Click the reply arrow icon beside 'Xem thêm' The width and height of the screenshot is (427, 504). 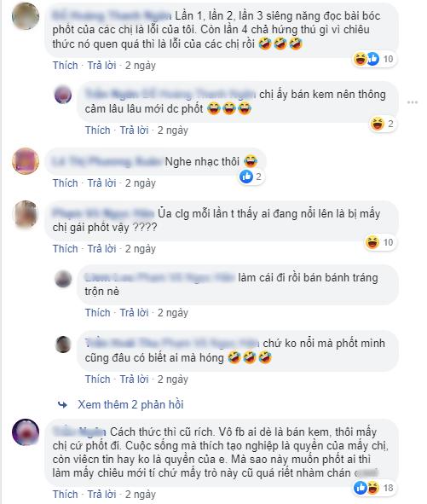tap(63, 405)
